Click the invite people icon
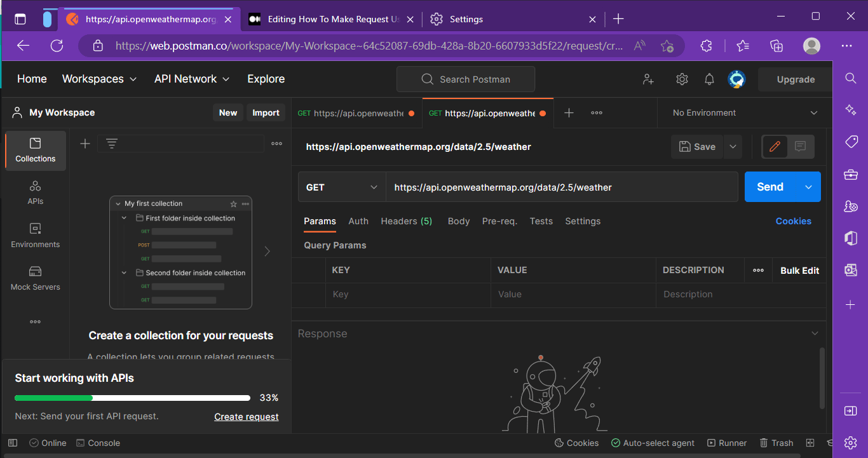The image size is (868, 458). [x=648, y=79]
